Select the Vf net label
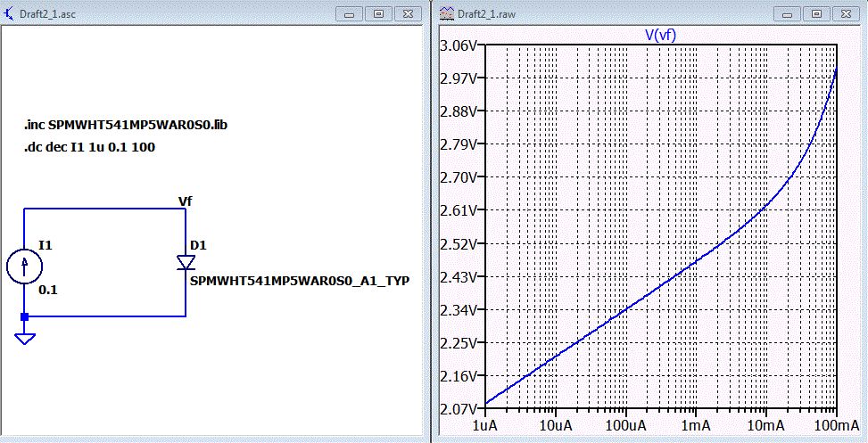Viewport: 868px width, 443px height. coord(186,201)
